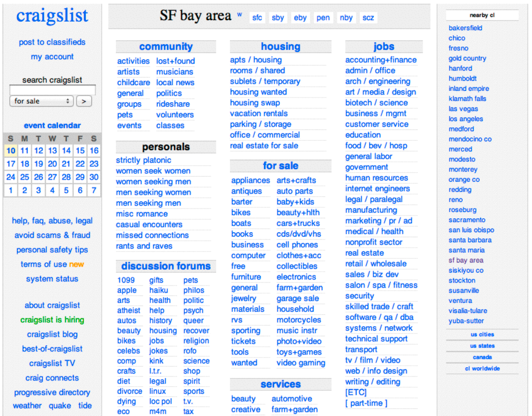
Task: Open the craigslist logo homepage link
Action: coord(52,15)
